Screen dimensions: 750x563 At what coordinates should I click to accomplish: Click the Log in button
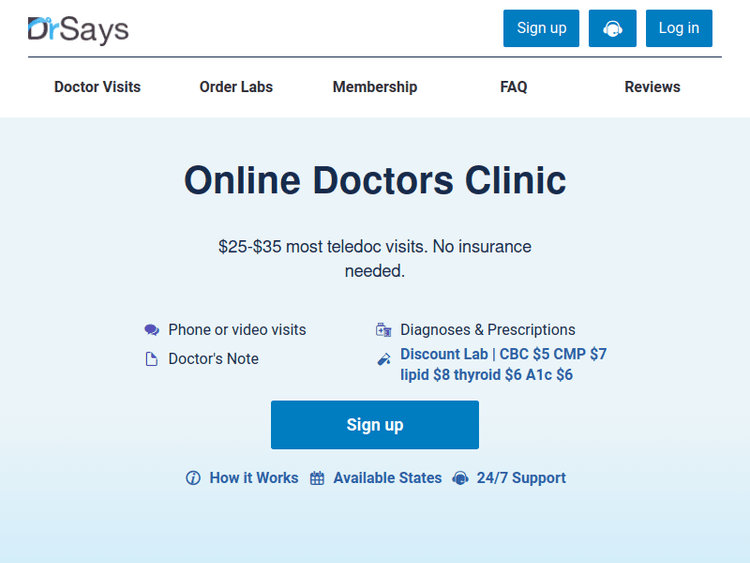point(679,28)
